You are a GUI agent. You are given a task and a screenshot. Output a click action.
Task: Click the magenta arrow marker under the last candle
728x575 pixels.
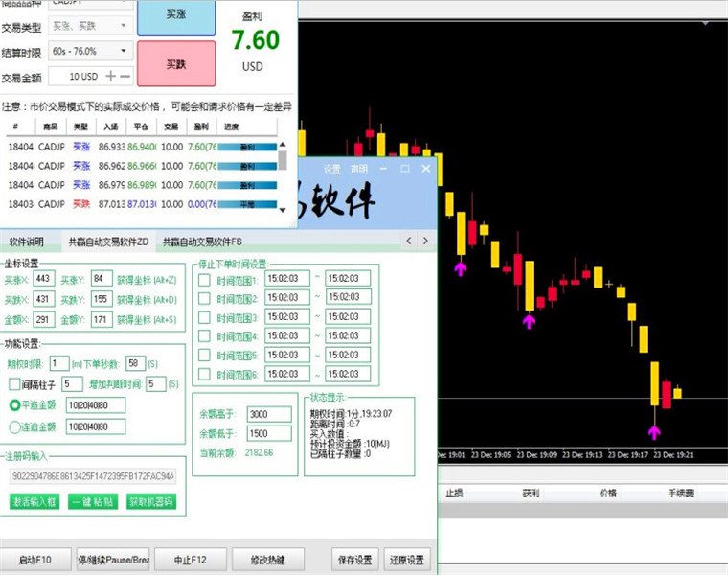tap(654, 432)
